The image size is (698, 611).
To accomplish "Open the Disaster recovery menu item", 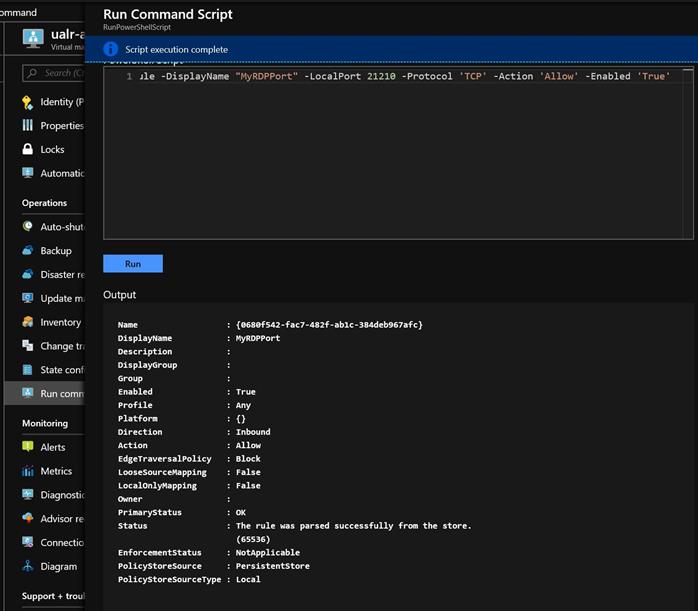I will [x=62, y=275].
